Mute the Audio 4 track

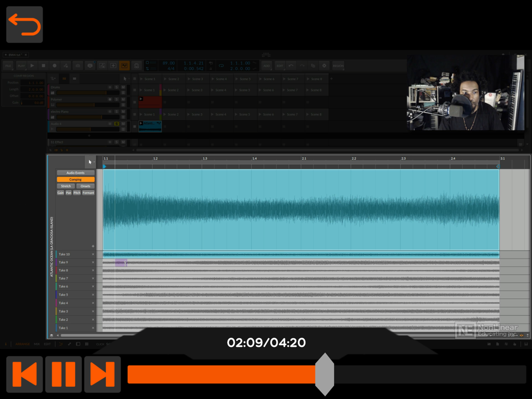tap(123, 124)
